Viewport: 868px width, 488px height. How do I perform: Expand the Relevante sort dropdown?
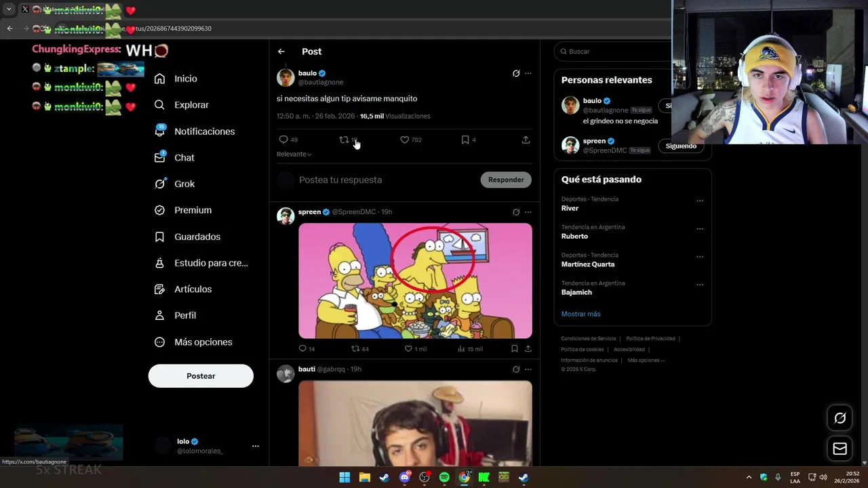click(x=294, y=155)
